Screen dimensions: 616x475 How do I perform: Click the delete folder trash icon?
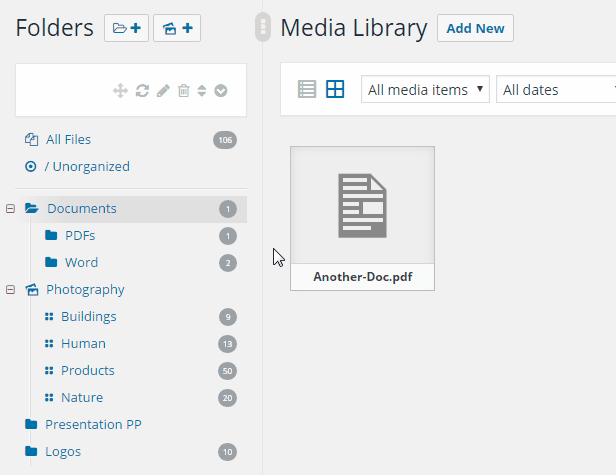183,91
